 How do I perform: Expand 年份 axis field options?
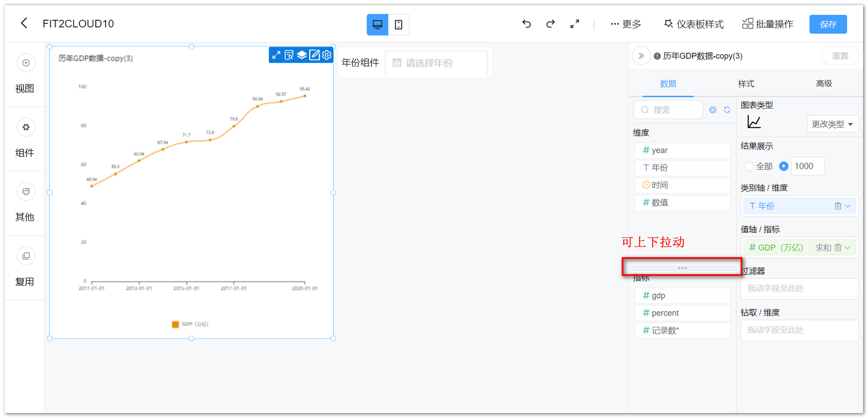point(847,206)
